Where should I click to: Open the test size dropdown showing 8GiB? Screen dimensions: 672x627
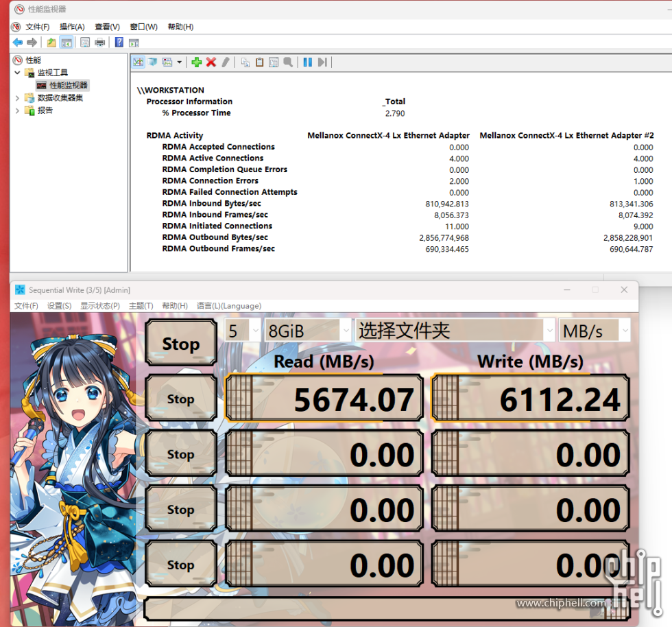click(308, 331)
